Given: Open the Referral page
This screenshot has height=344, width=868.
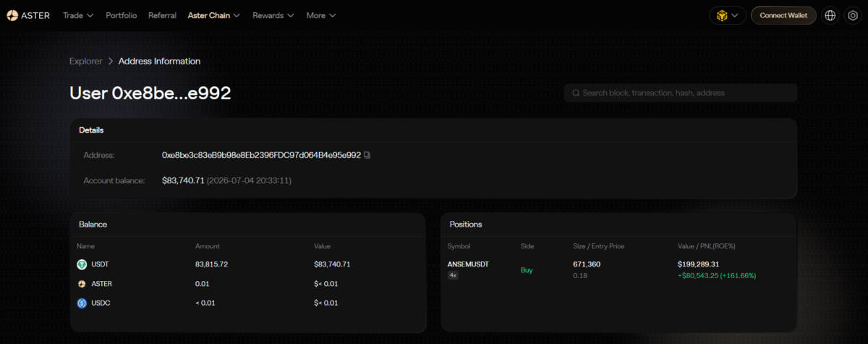Looking at the screenshot, I should click(162, 15).
